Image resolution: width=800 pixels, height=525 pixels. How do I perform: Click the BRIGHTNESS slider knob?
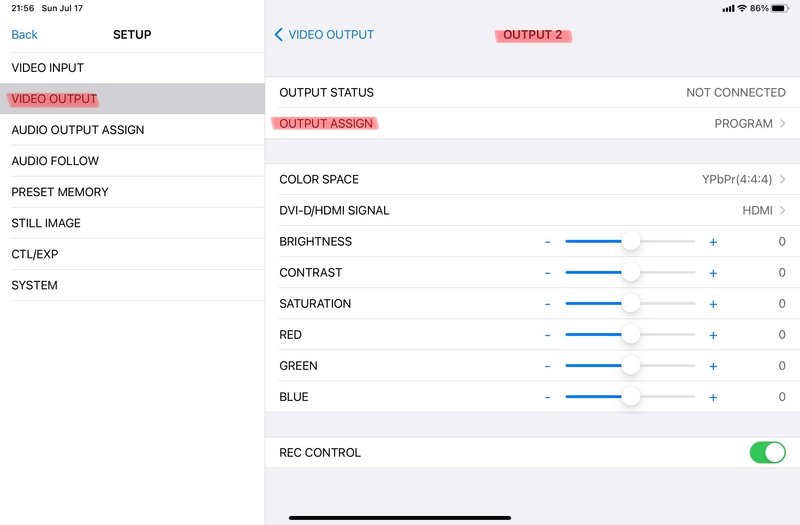(x=631, y=241)
